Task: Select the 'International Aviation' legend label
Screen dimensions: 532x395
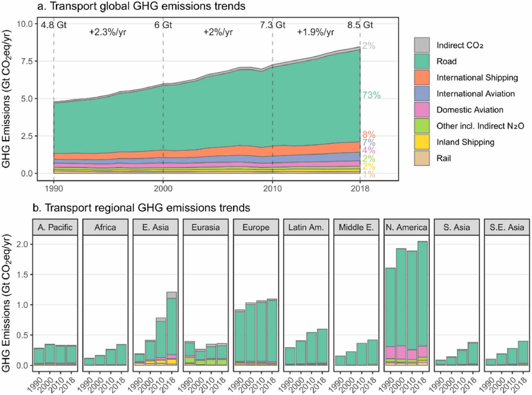Action: coord(476,94)
